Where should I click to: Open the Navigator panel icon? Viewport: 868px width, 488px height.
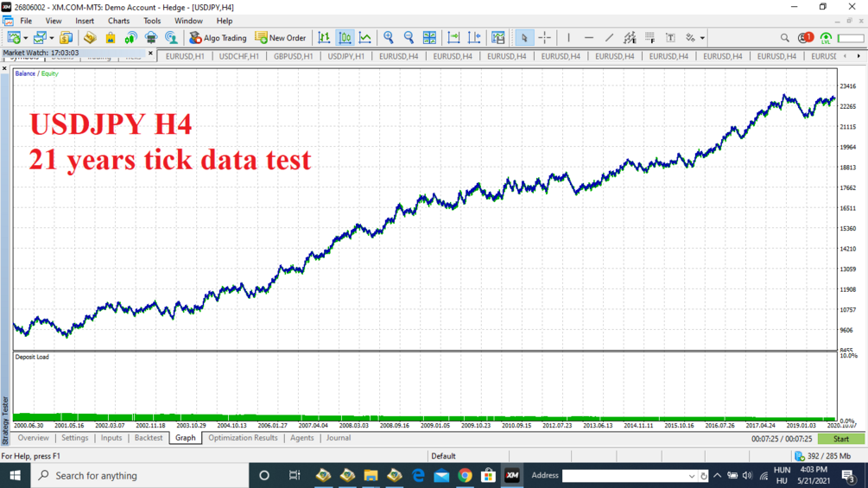90,38
